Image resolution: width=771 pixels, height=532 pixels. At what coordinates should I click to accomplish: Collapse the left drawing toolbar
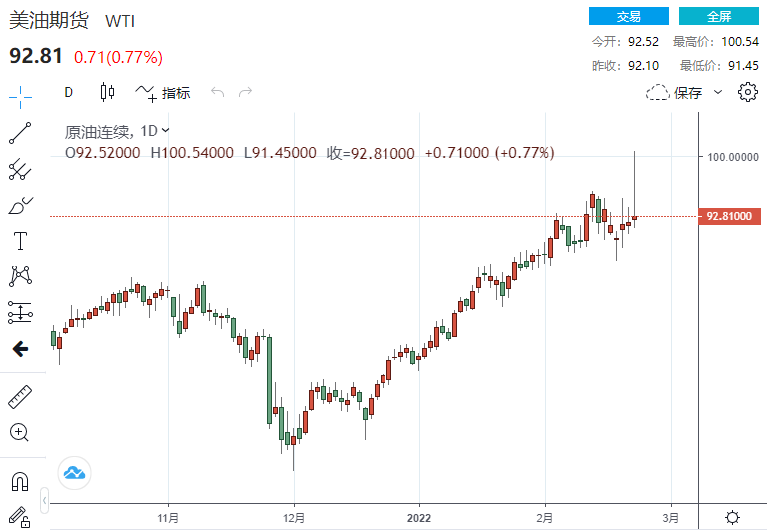44,499
